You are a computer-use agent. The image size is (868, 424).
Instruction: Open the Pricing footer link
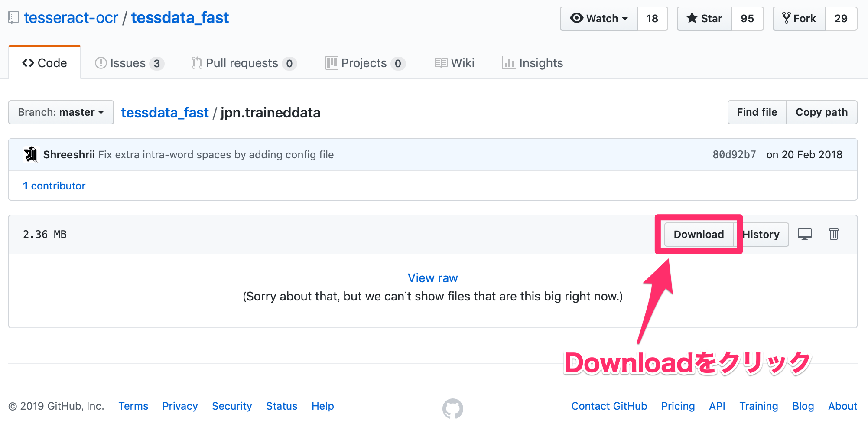tap(678, 406)
